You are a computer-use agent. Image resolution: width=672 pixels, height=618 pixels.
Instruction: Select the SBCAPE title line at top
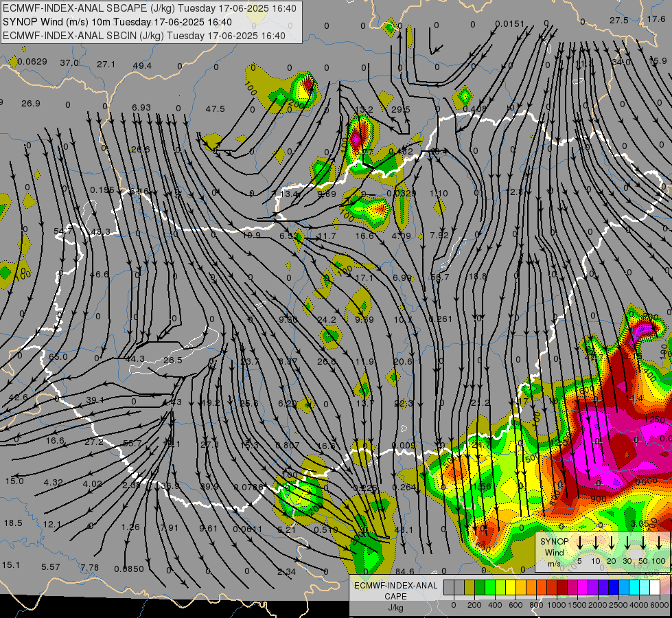[150, 8]
